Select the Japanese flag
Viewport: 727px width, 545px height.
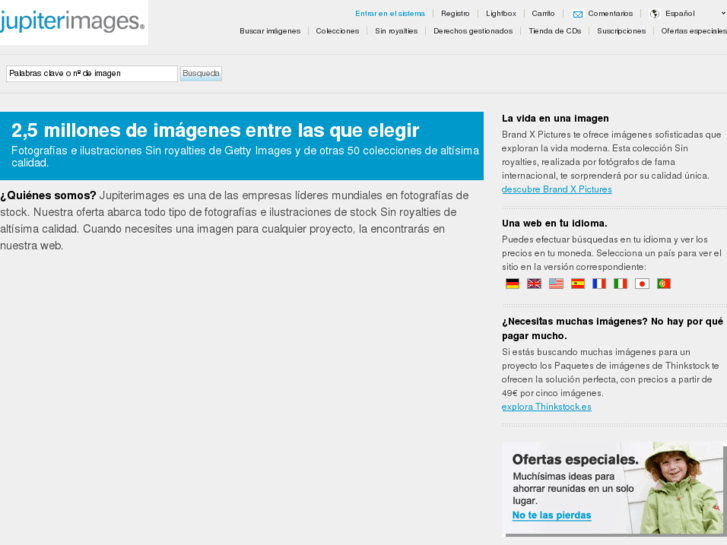coord(642,283)
